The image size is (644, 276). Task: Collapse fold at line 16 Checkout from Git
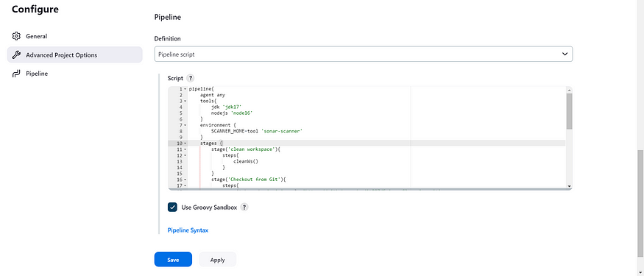click(185, 180)
